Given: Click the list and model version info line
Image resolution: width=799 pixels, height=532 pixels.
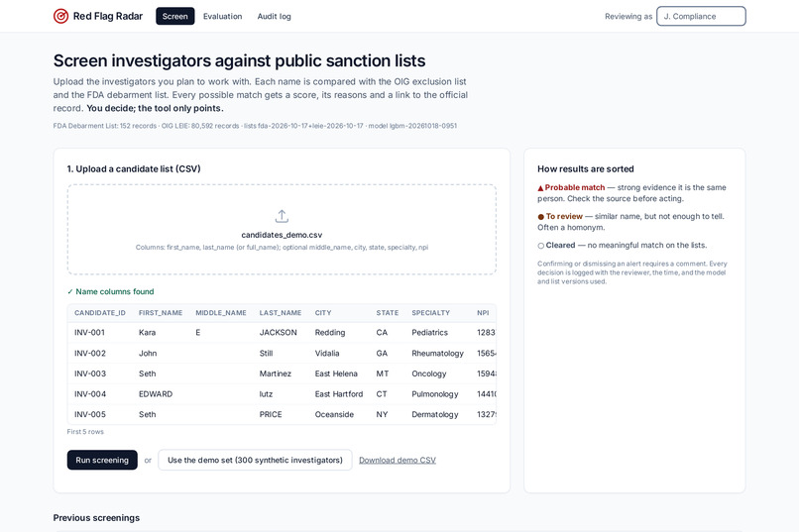Looking at the screenshot, I should (x=255, y=126).
